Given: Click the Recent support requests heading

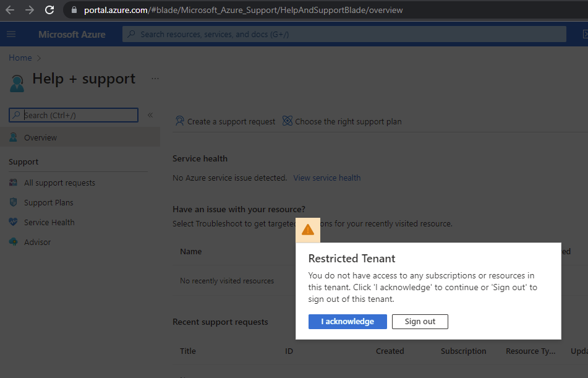Looking at the screenshot, I should [x=220, y=322].
